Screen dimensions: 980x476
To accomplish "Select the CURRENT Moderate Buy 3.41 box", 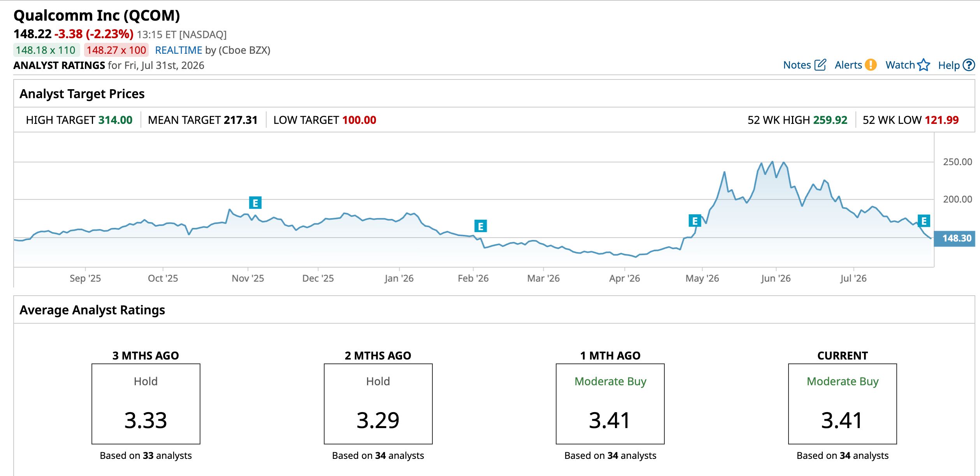I will coord(843,404).
